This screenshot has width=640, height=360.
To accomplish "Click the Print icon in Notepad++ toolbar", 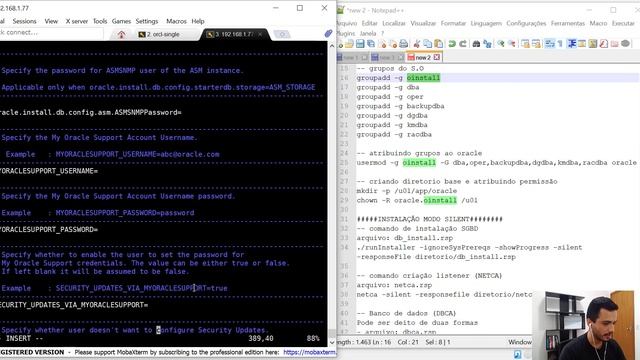I will click(x=404, y=44).
